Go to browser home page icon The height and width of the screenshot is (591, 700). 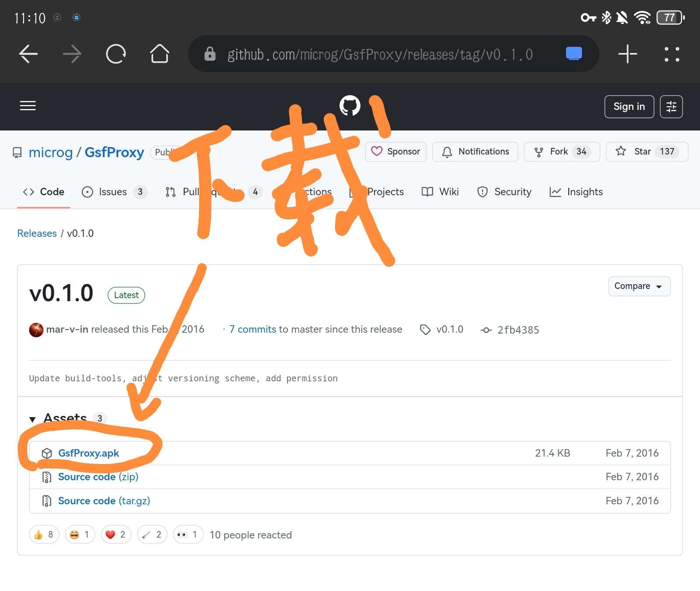pos(160,54)
